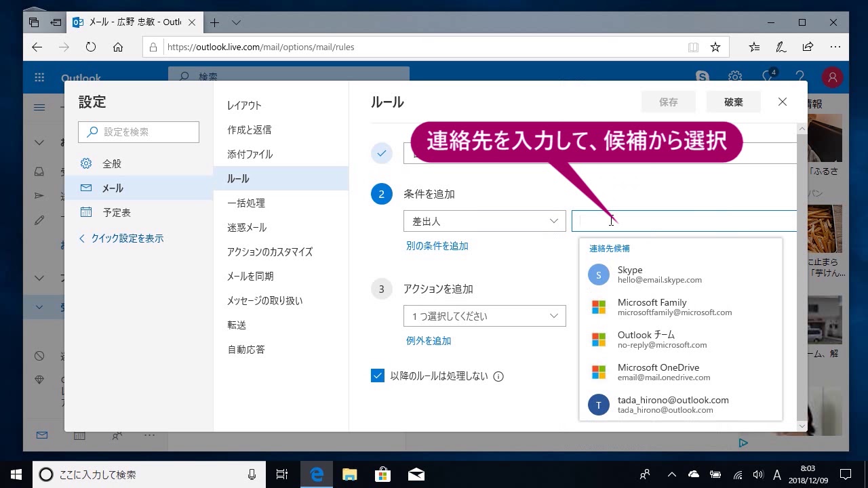
Task: Choose Outlook チーム contact suggestion
Action: click(681, 340)
